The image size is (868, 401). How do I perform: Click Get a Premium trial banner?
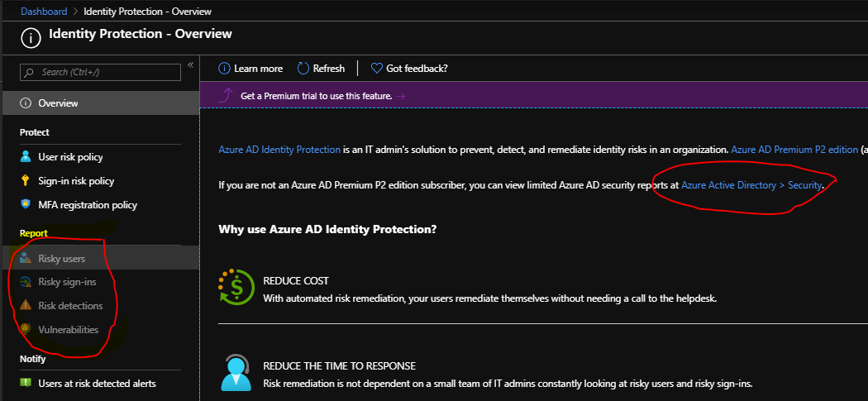coord(534,95)
